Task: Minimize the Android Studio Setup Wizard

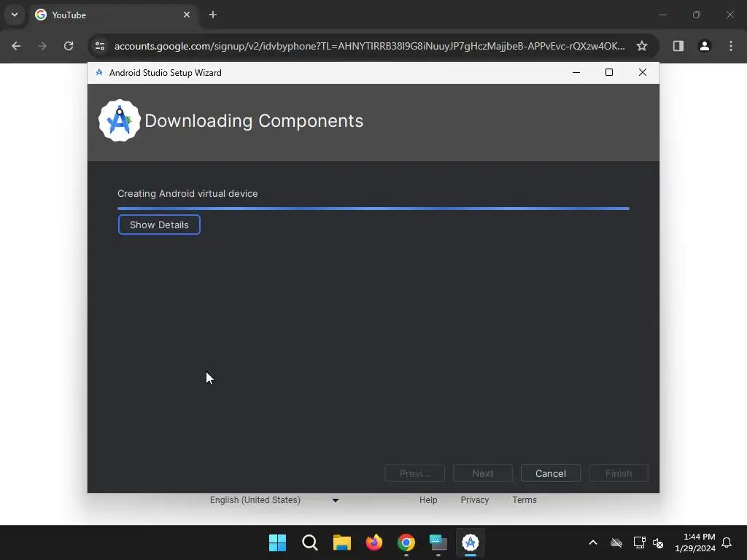Action: click(576, 72)
